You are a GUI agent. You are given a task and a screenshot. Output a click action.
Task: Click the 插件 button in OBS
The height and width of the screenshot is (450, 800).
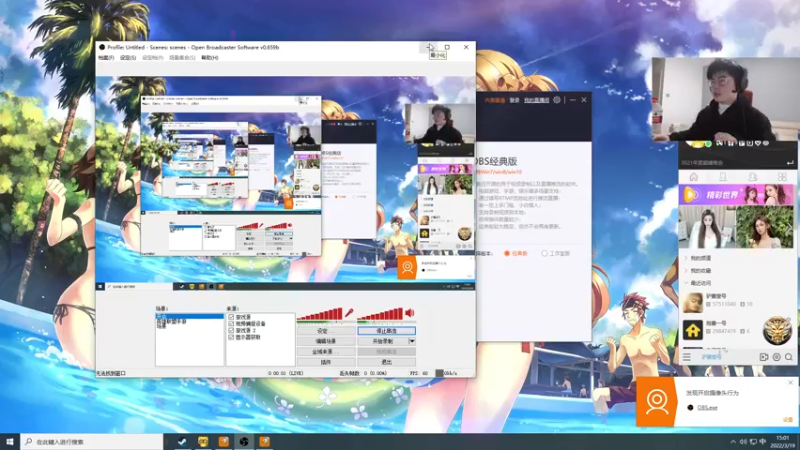(x=326, y=362)
